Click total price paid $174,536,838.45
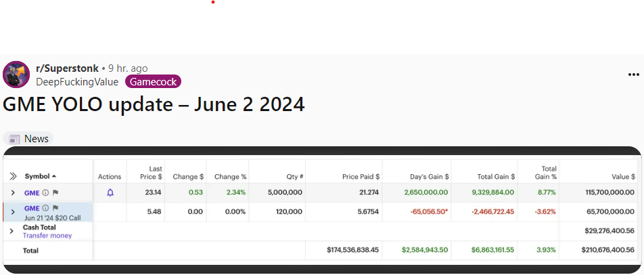The width and height of the screenshot is (644, 275). [x=353, y=250]
